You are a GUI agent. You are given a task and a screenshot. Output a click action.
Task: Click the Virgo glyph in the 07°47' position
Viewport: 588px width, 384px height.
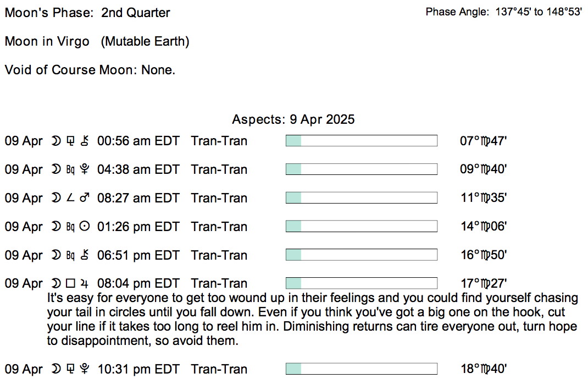(x=486, y=141)
